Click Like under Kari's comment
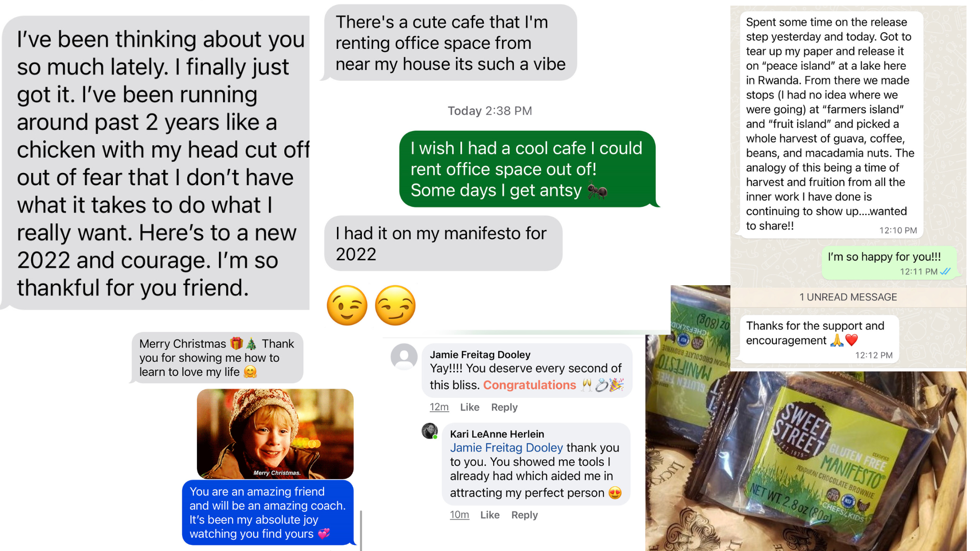Image resolution: width=980 pixels, height=551 pixels. click(490, 515)
